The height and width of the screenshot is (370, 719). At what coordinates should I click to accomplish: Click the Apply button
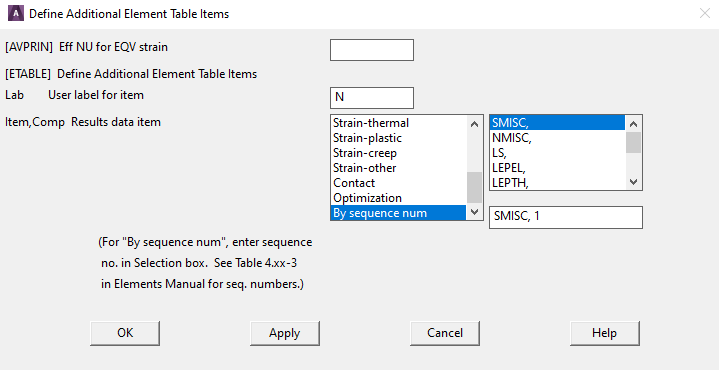285,333
